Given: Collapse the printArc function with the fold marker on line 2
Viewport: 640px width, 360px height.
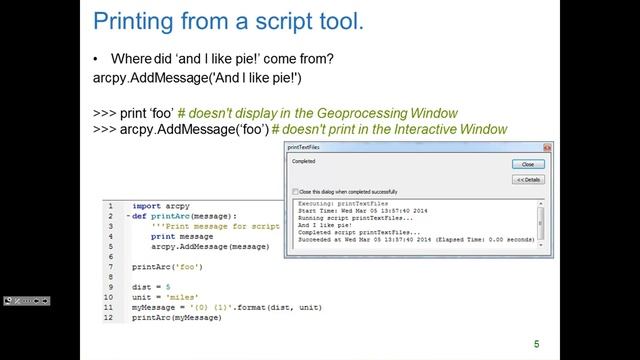Looking at the screenshot, I should click(128, 216).
